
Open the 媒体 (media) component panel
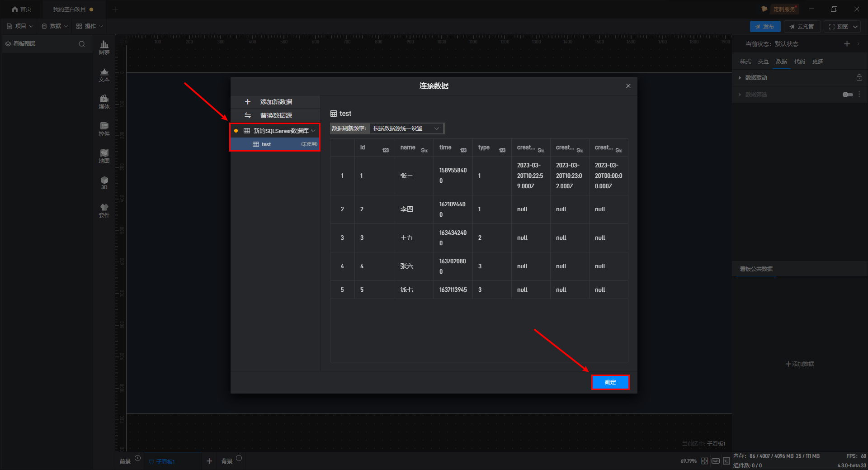104,102
